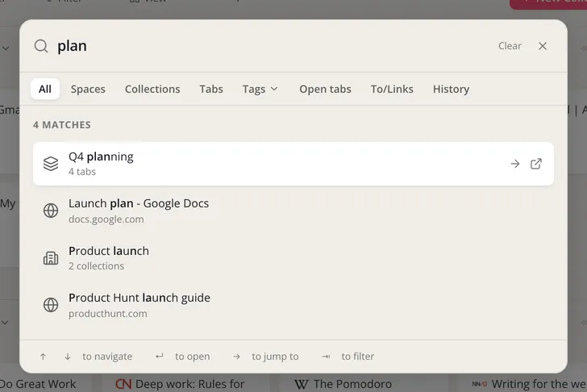
Task: Jump to Q4 planning using arrow icon
Action: [515, 164]
